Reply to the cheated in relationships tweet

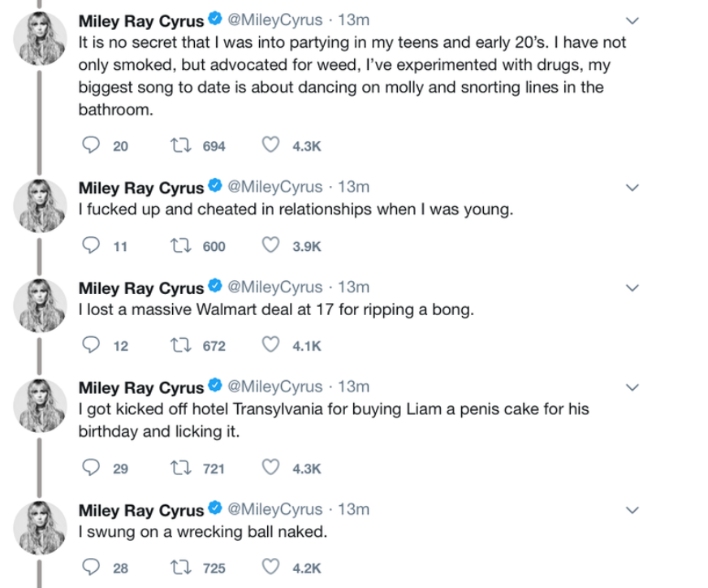point(92,246)
